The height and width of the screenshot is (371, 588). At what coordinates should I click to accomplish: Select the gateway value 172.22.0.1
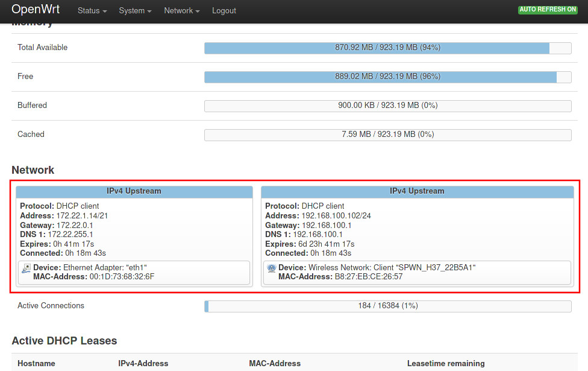75,225
